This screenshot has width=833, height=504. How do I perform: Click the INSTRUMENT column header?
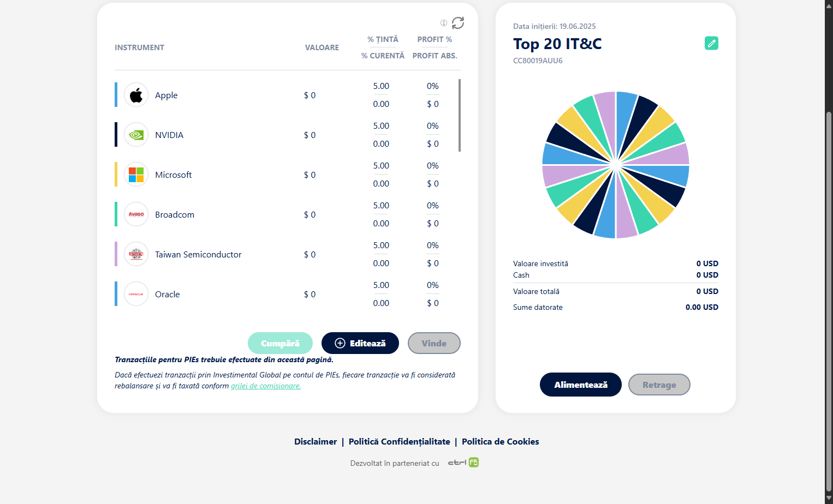[139, 47]
